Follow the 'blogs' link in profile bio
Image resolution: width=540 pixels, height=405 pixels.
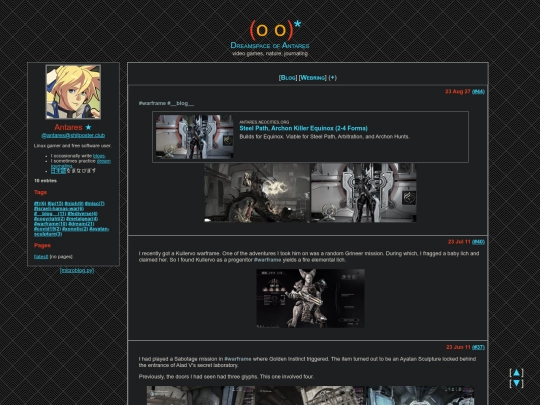click(99, 156)
